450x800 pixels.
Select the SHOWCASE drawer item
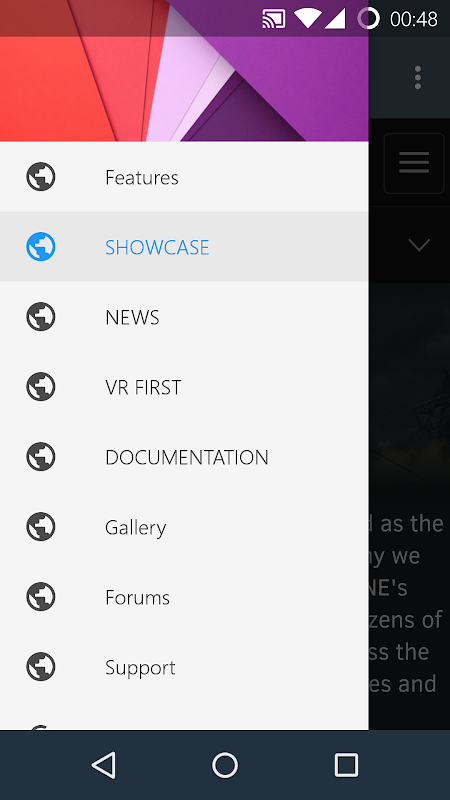pyautogui.click(x=184, y=246)
